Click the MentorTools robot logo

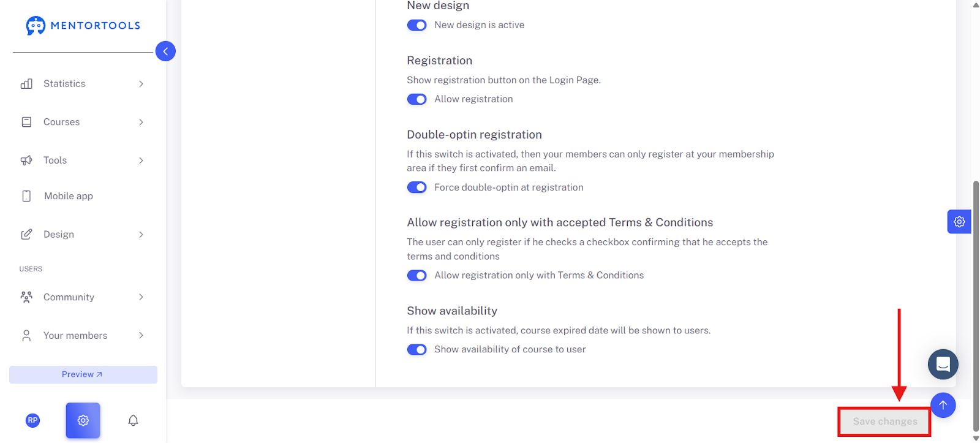coord(36,25)
